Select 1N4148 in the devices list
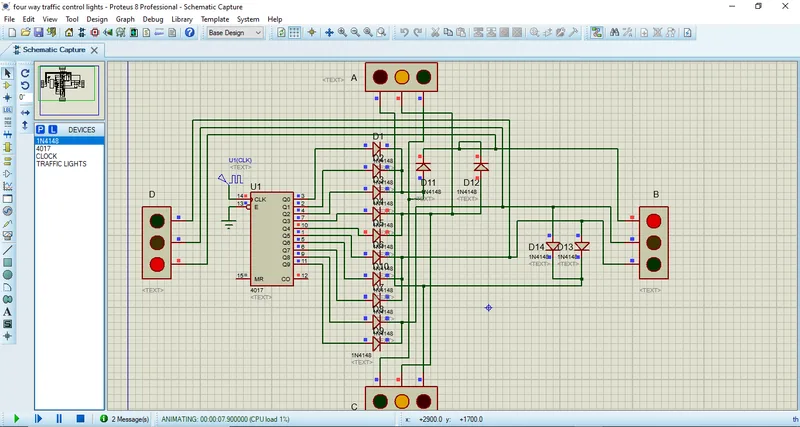 (x=69, y=141)
